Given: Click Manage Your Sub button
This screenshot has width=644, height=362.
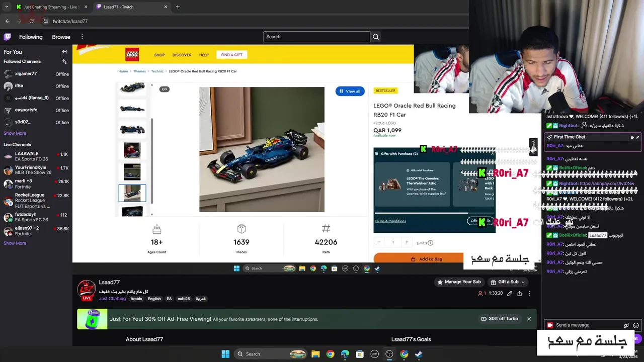Looking at the screenshot, I should 459,282.
